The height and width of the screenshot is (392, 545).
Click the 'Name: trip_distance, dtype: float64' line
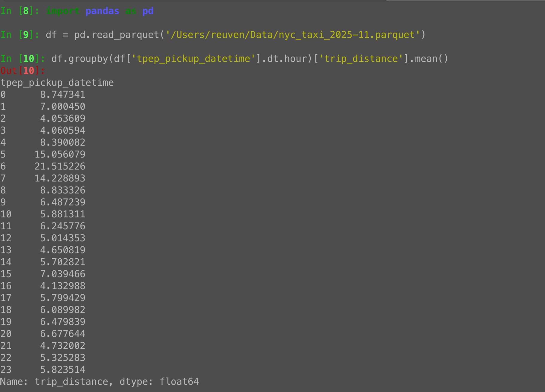tap(100, 382)
